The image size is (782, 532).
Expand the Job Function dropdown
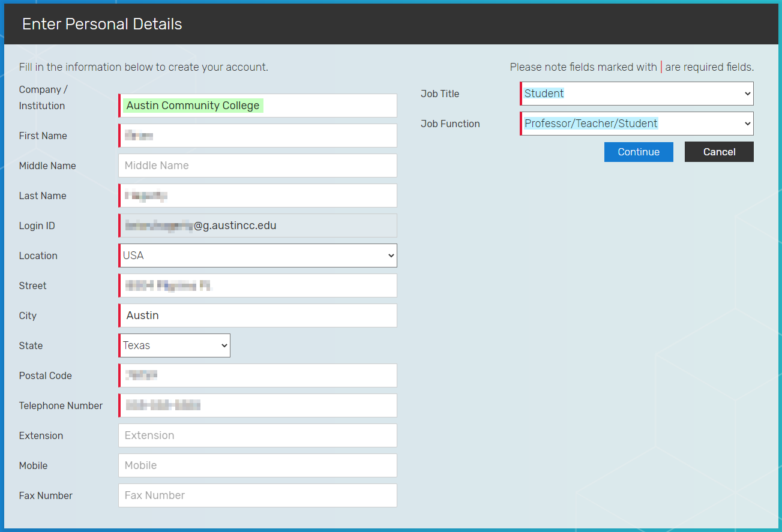tap(637, 124)
